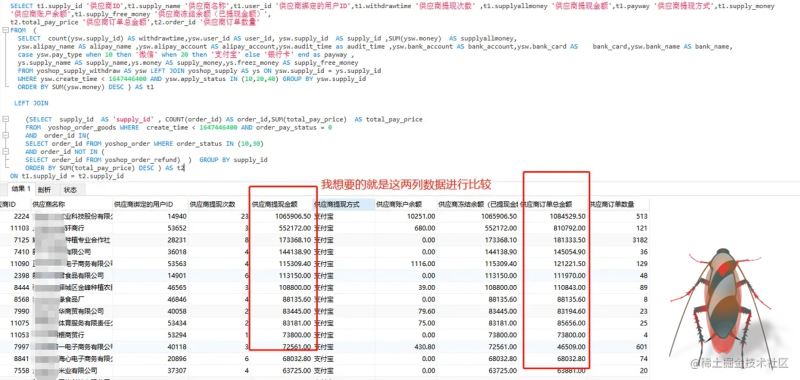Screen dimensions: 800x380
Task: Collapse fold marker beside AND order_id NOT IN line
Action: coord(5,152)
